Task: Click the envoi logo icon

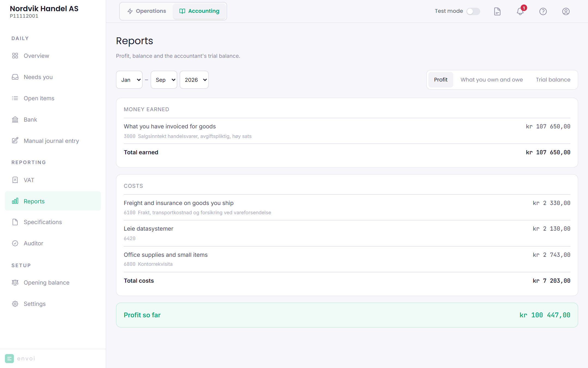Action: click(x=9, y=358)
